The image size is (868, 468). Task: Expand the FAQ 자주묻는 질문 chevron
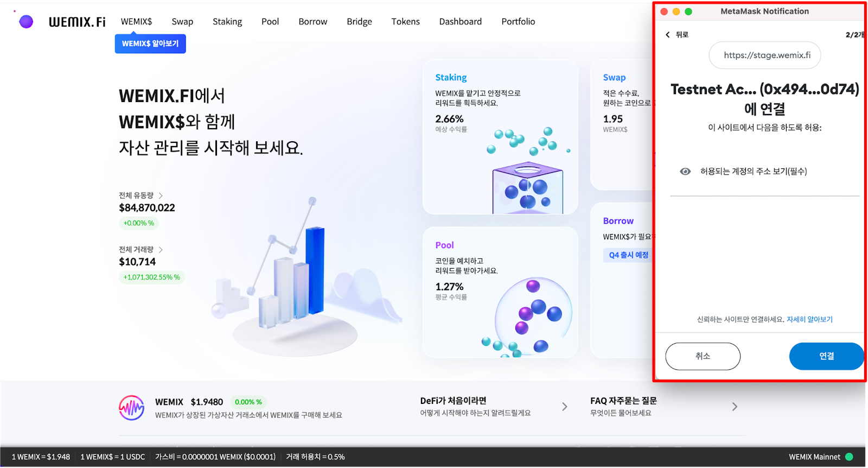point(735,407)
